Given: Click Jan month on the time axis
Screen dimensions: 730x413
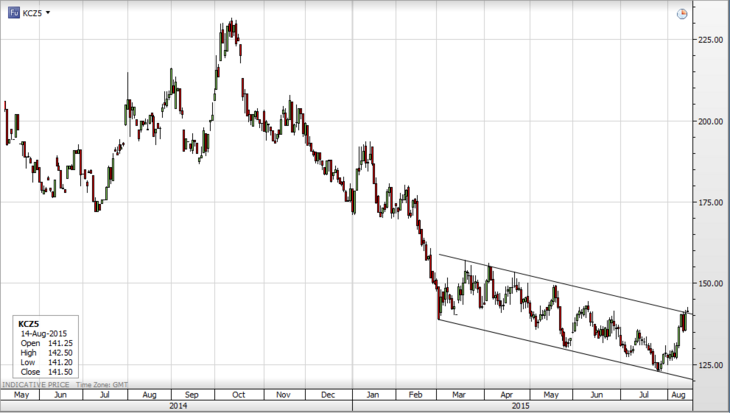Looking at the screenshot, I should coord(372,395).
